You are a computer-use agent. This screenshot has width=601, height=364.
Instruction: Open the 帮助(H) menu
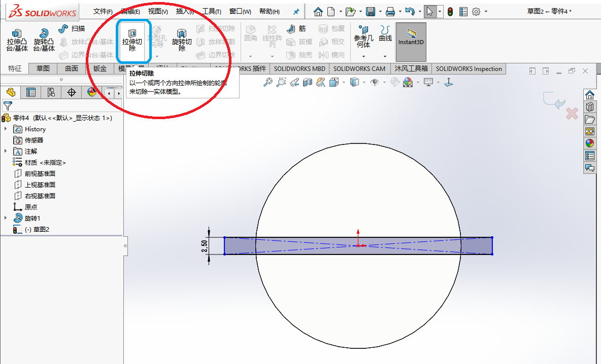pyautogui.click(x=270, y=12)
